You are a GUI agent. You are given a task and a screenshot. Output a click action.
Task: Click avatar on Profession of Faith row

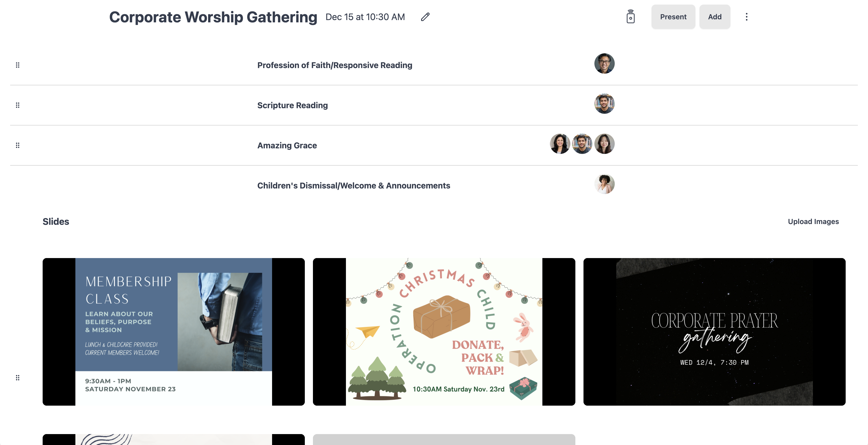[x=604, y=63]
